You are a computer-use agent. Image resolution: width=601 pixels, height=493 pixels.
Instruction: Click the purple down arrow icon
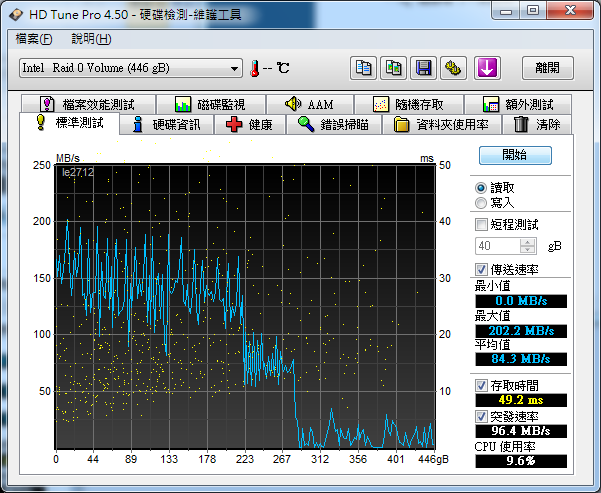click(x=487, y=68)
